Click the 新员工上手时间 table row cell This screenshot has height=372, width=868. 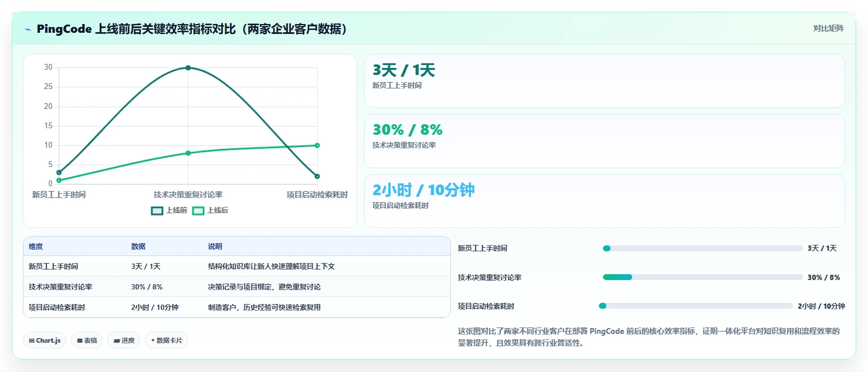point(53,267)
